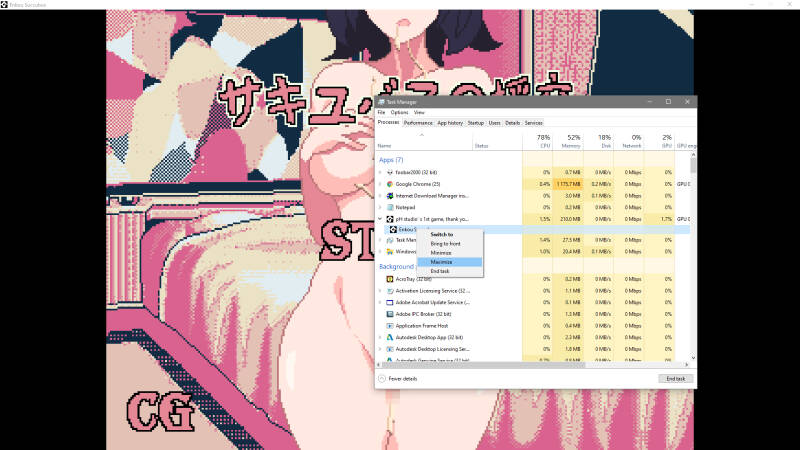Choose Bring to front in context menu
The height and width of the screenshot is (450, 800).
[x=449, y=244]
